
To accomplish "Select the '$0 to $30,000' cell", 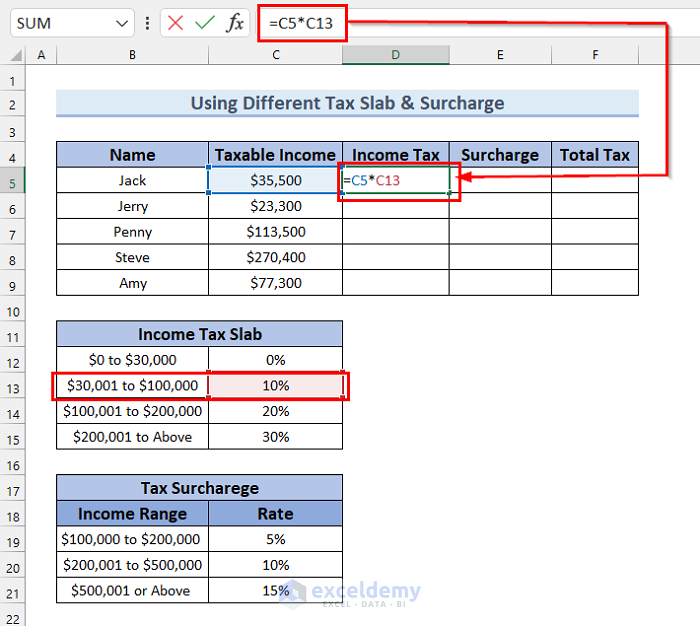I will 133,359.
